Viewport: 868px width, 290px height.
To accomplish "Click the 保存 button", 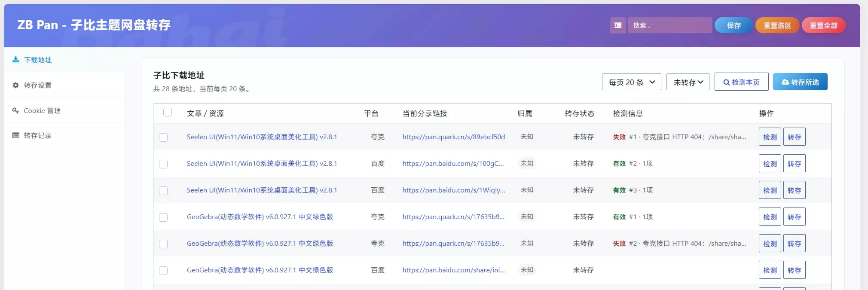I will (x=734, y=25).
